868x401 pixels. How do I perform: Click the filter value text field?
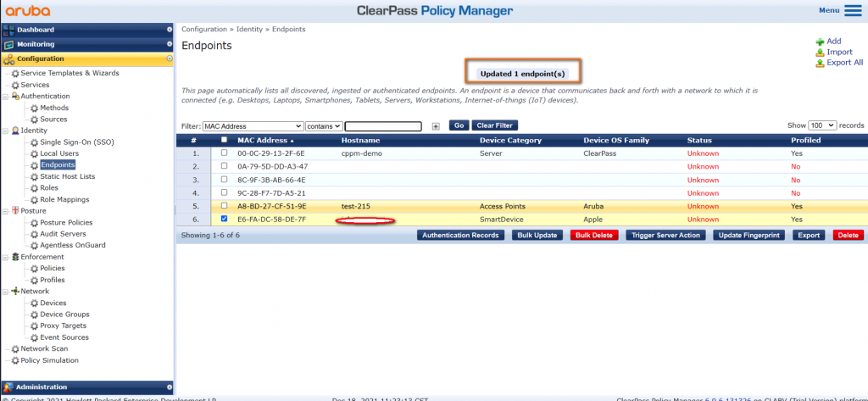click(x=383, y=126)
